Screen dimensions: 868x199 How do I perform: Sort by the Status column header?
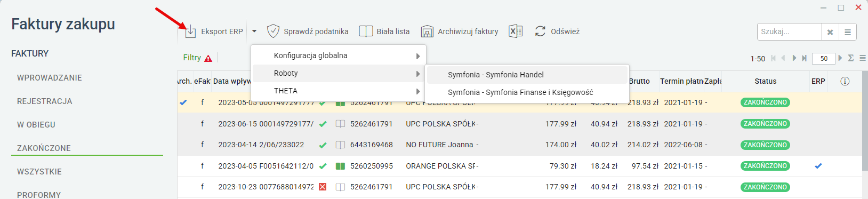(765, 81)
